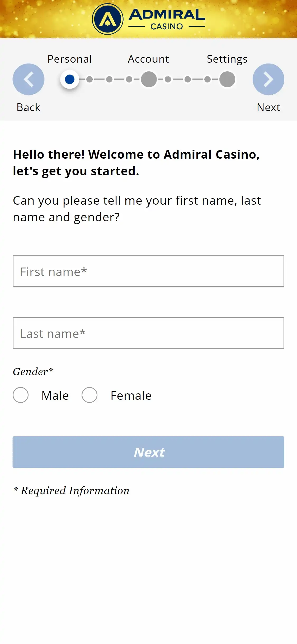Focus the Last name input field
This screenshot has width=297, height=644.
[x=148, y=333]
